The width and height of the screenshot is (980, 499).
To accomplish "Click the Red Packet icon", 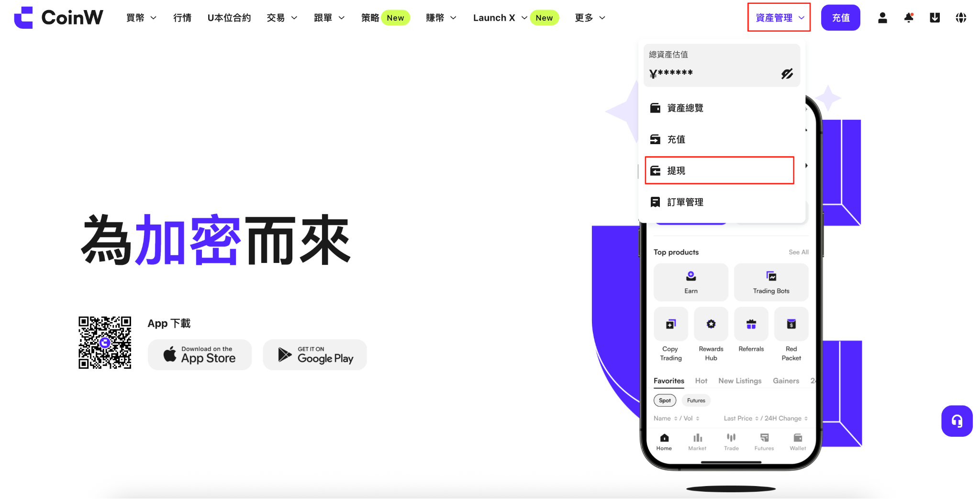I will coord(791,324).
